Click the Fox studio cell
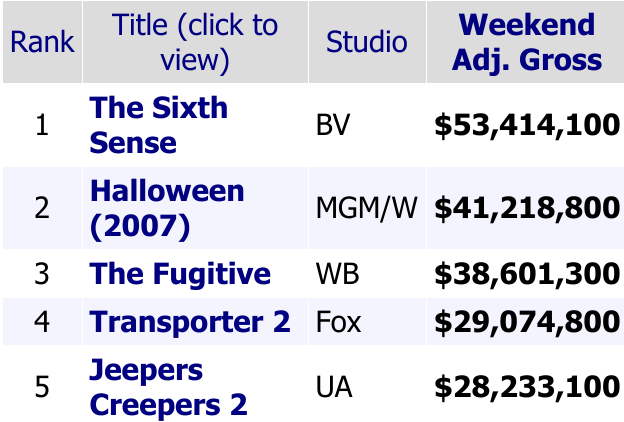The width and height of the screenshot is (624, 422). pyautogui.click(x=336, y=322)
